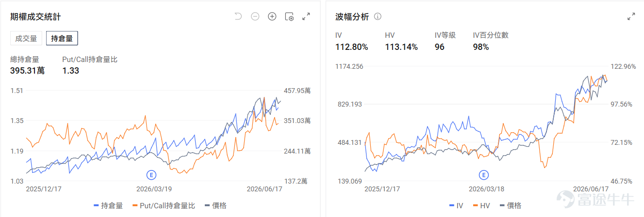Open chart settings icon in 期權成交統計 panel

(289, 16)
